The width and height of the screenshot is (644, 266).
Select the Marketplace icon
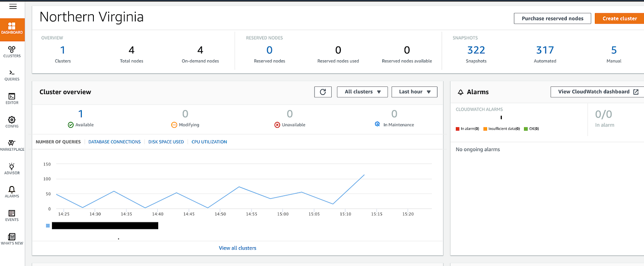pyautogui.click(x=12, y=145)
